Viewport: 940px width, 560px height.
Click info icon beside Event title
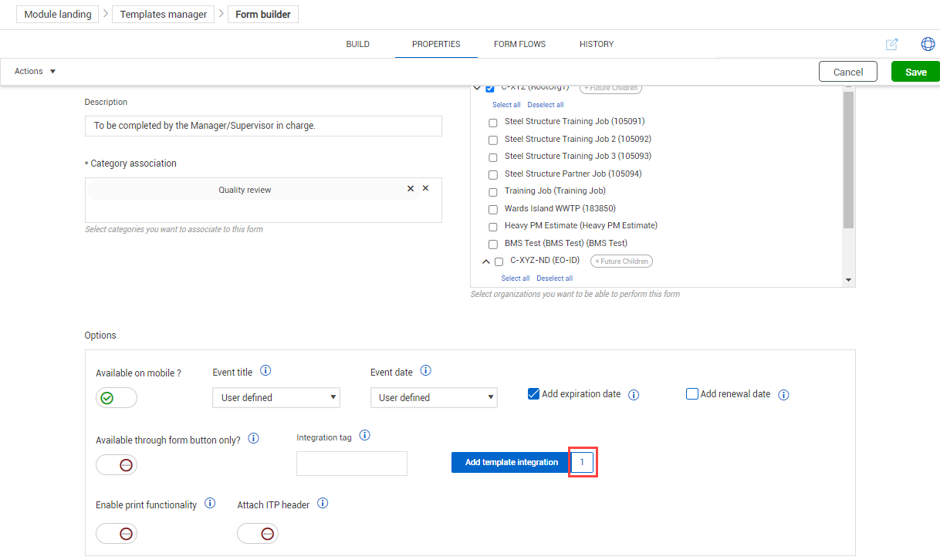[x=265, y=371]
